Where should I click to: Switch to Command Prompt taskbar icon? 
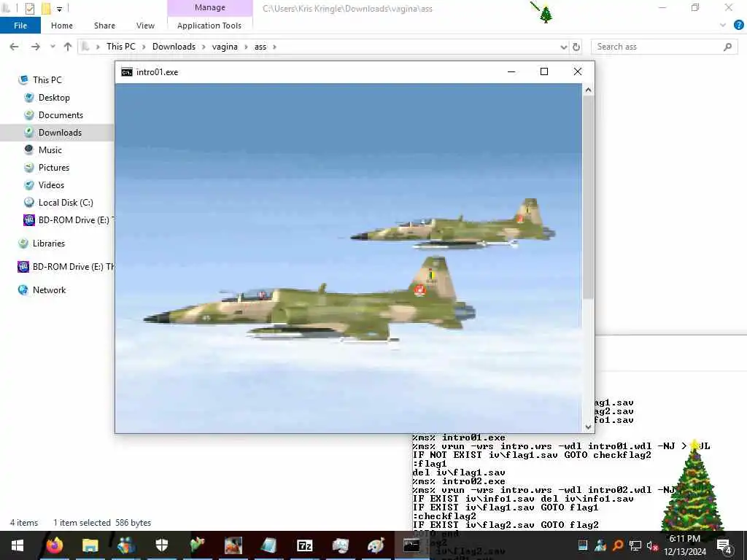coord(411,545)
